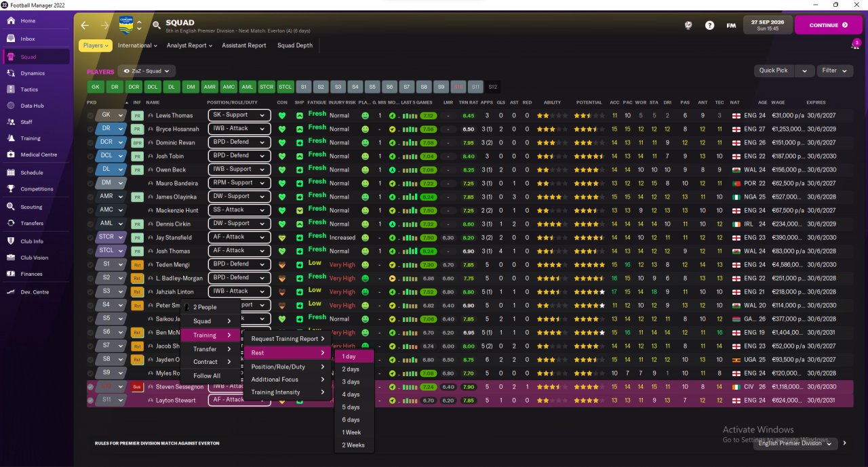This screenshot has height=467, width=868.
Task: Click the S12 substitute slot button
Action: coord(493,87)
